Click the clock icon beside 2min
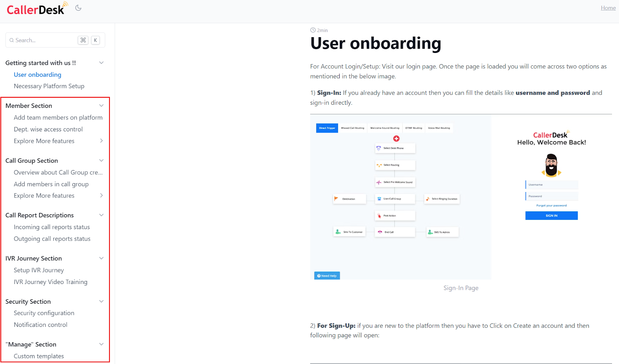This screenshot has height=364, width=619. pyautogui.click(x=313, y=30)
